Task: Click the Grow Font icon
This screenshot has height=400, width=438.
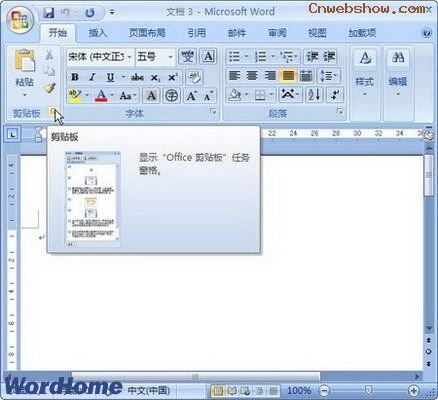Action: [x=192, y=96]
